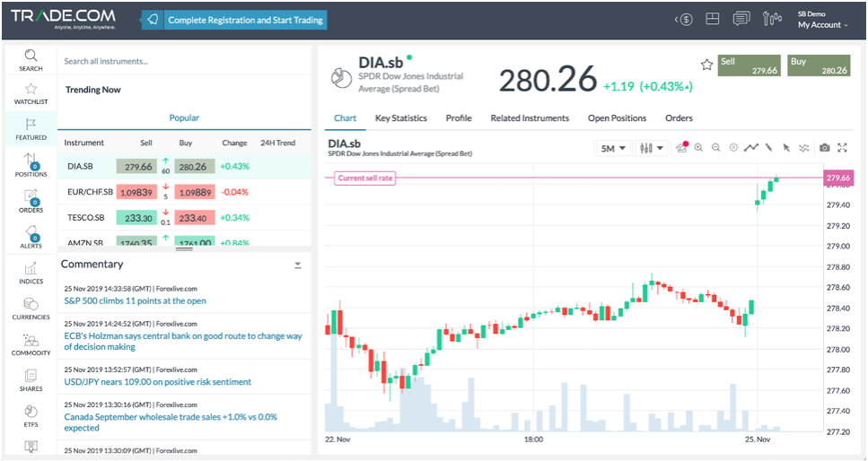
Task: Switch to the Key Statistics tab
Action: coord(400,117)
